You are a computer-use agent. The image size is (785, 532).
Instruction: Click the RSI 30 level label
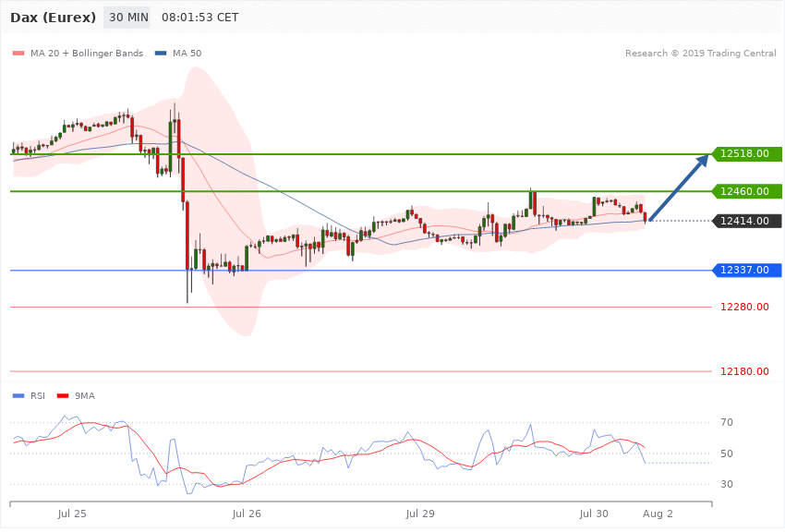pyautogui.click(x=727, y=484)
